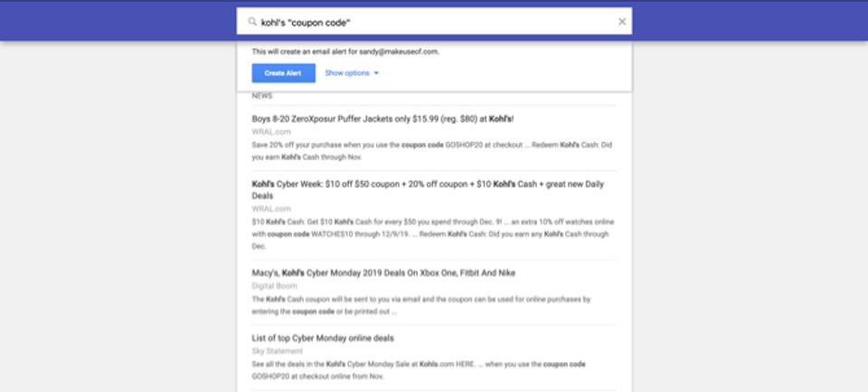This screenshot has height=392, width=868.
Task: Open List of top Cyber Monday online deals
Action: point(323,339)
